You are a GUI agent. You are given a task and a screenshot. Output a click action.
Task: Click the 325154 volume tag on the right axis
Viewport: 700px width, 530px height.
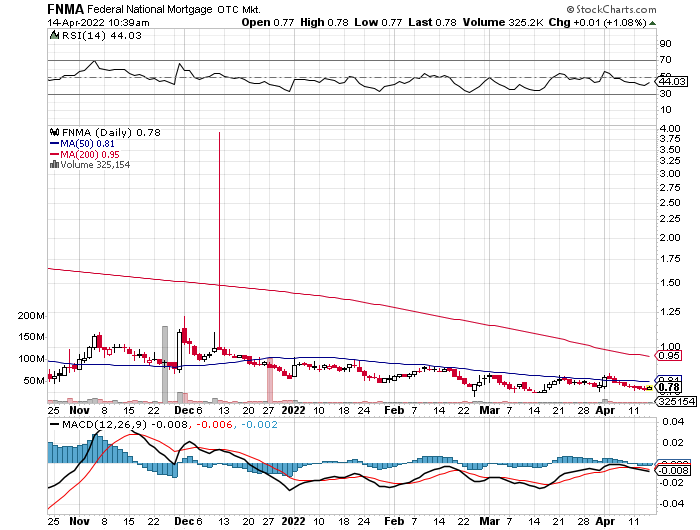(676, 402)
